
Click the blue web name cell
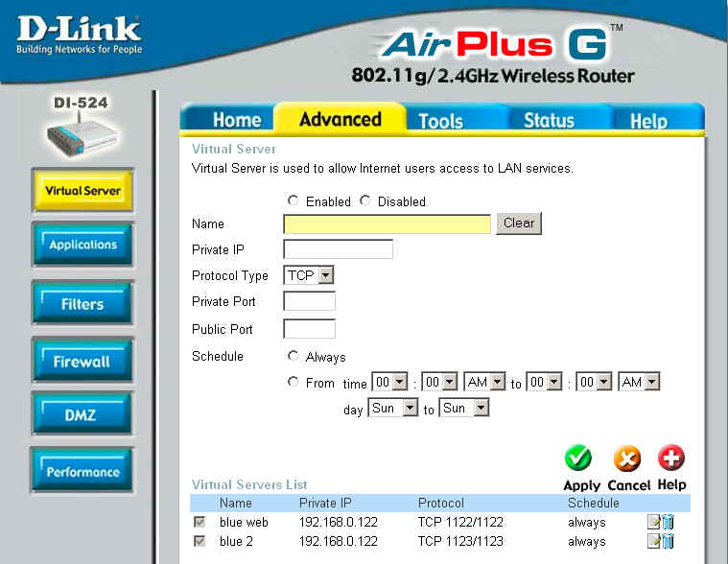(244, 522)
